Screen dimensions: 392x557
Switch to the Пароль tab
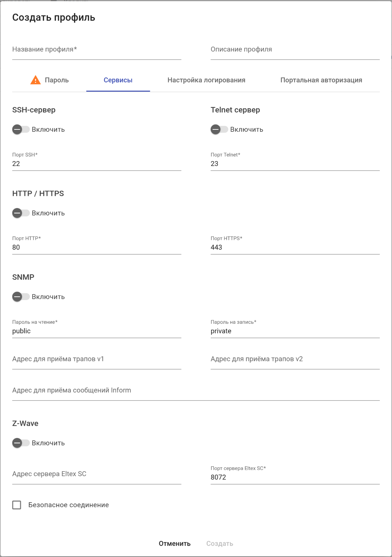tap(56, 80)
